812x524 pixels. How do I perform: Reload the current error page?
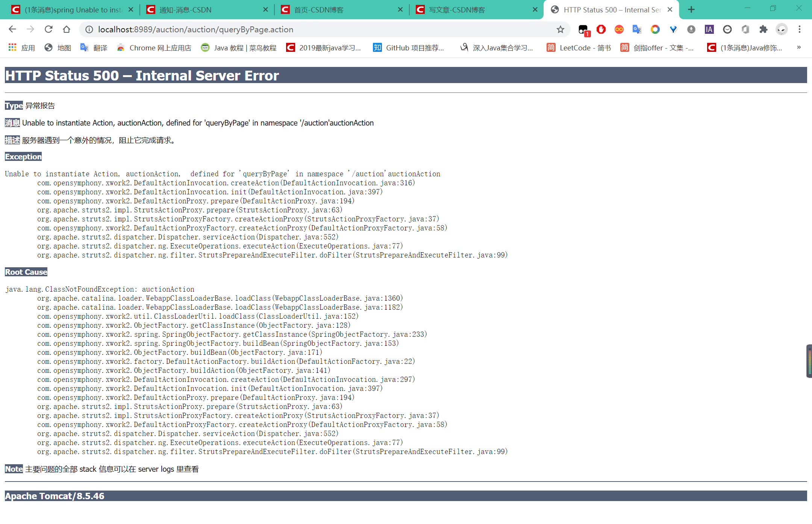pyautogui.click(x=48, y=29)
